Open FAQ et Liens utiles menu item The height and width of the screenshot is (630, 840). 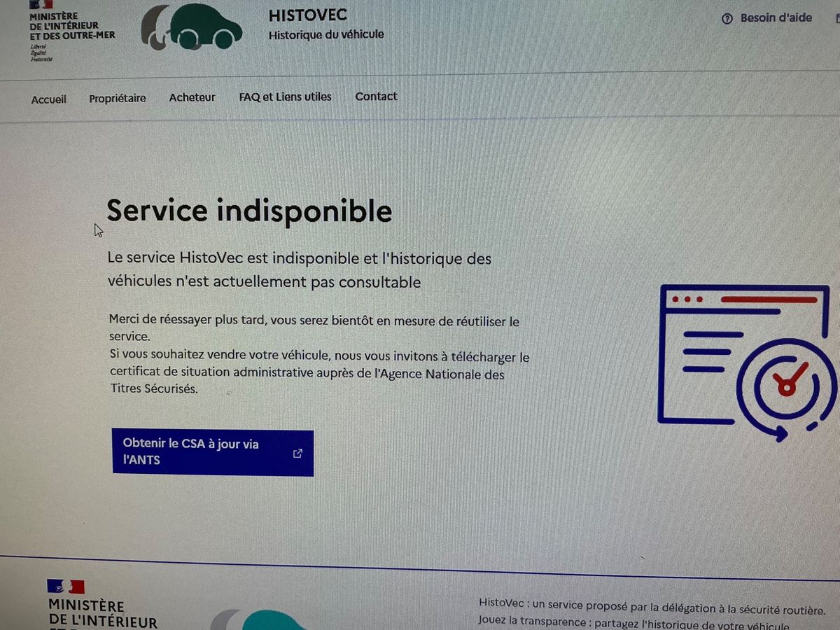point(286,97)
